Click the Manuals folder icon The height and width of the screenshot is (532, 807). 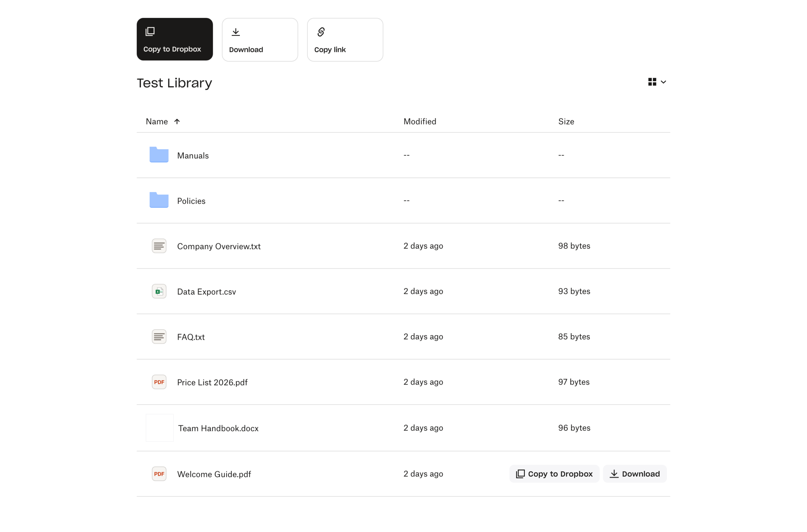click(159, 155)
